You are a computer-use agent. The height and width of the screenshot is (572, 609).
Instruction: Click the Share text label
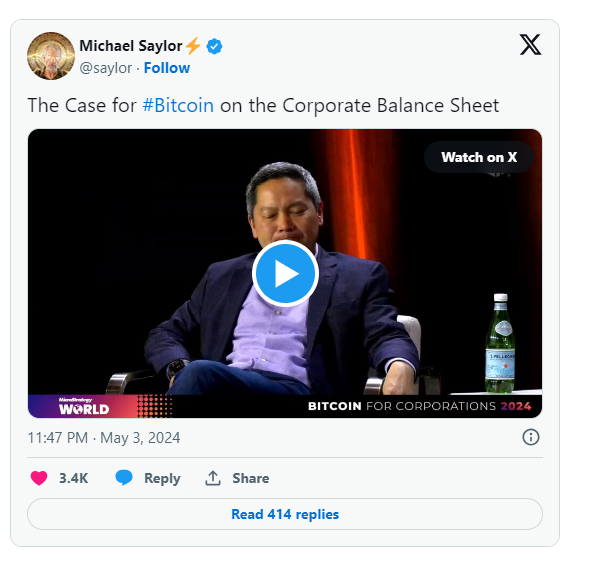(x=250, y=478)
